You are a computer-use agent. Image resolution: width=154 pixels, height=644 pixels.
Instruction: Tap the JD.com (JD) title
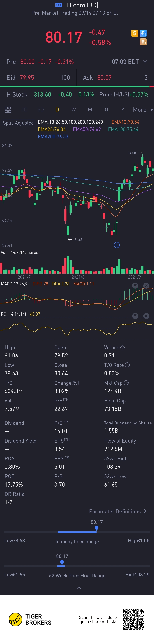[x=81, y=5]
